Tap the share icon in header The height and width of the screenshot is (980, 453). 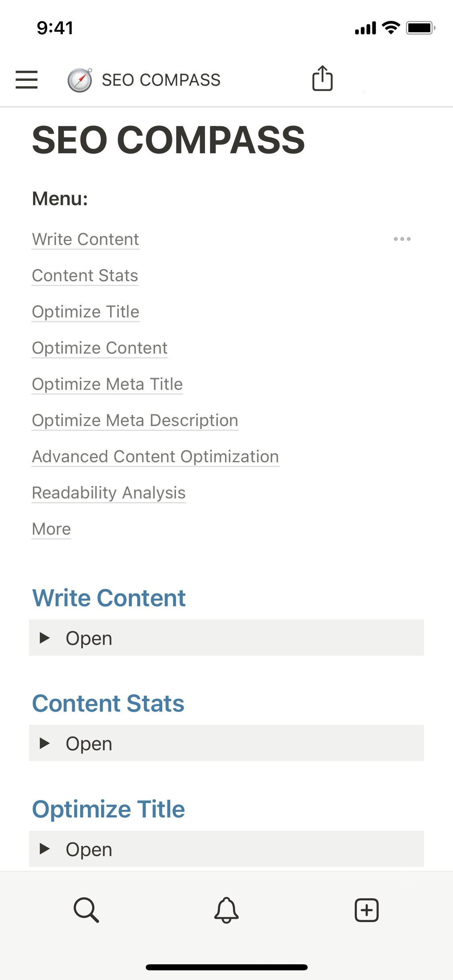click(x=322, y=78)
